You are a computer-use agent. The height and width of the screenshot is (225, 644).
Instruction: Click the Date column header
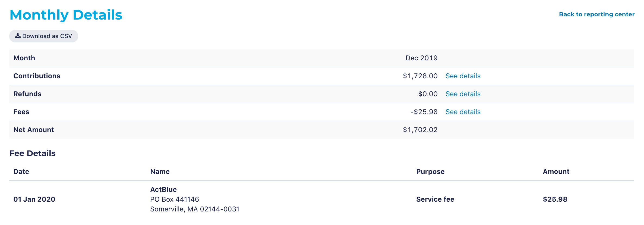pyautogui.click(x=21, y=172)
